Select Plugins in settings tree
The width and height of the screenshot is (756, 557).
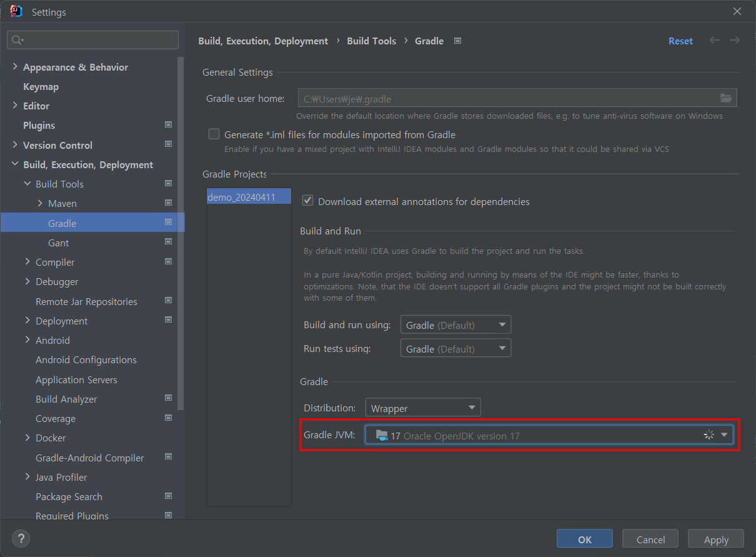(39, 125)
